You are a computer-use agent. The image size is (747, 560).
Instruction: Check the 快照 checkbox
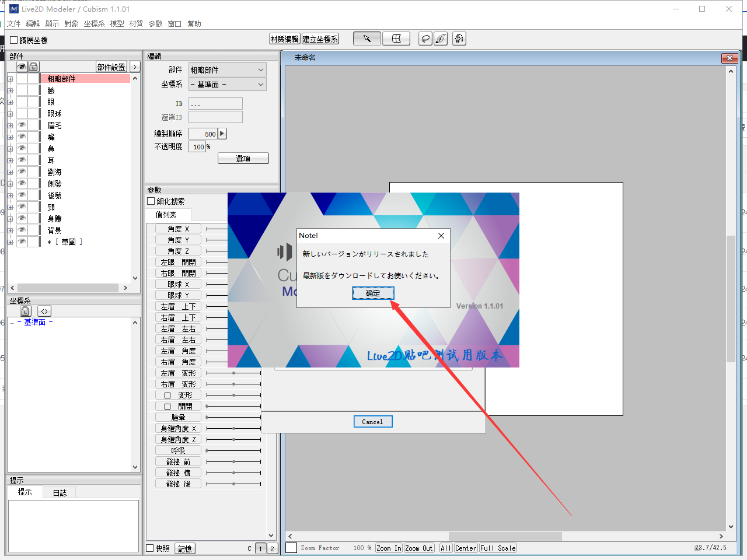150,548
